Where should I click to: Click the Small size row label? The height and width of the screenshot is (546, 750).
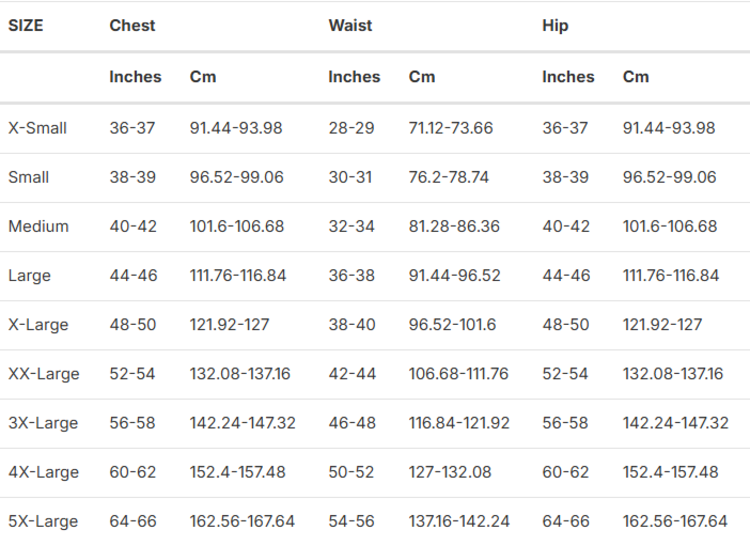29,177
